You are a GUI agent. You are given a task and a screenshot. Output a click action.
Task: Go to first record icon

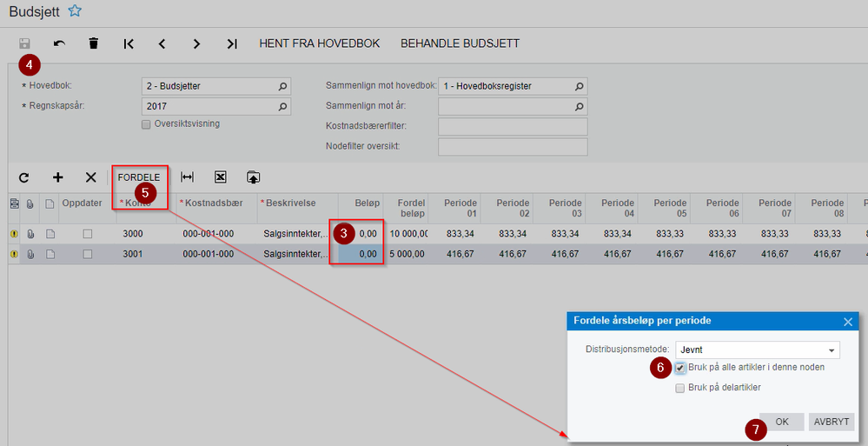129,43
